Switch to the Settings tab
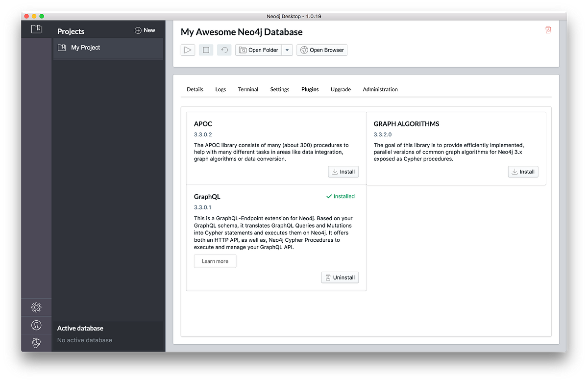588x382 pixels. [280, 89]
